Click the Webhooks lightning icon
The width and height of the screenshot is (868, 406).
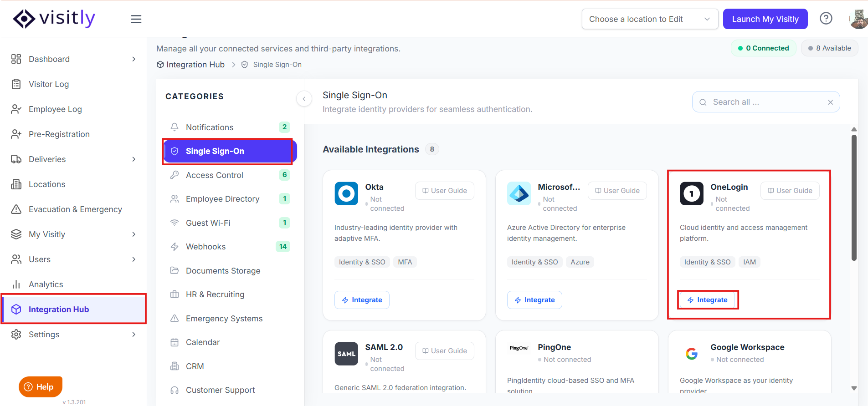pos(175,247)
